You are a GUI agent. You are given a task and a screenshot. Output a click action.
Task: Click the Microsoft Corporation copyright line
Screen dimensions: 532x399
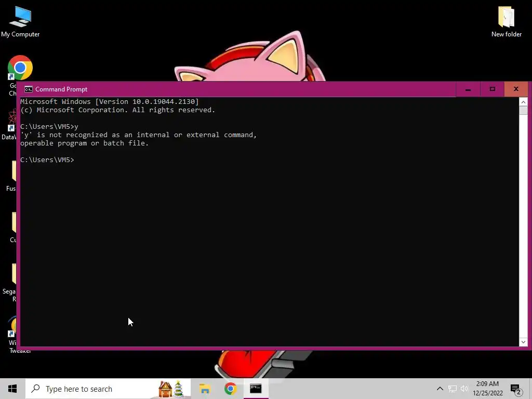(x=118, y=110)
